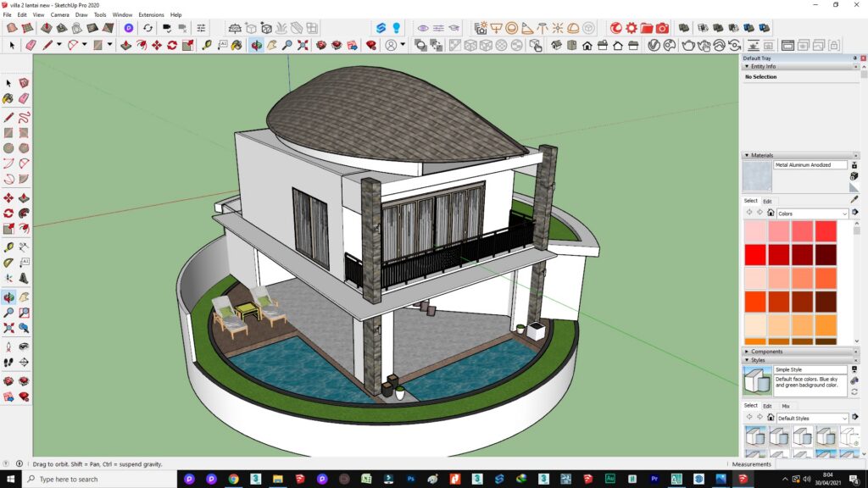Open the File menu
868x488 pixels.
[7, 15]
